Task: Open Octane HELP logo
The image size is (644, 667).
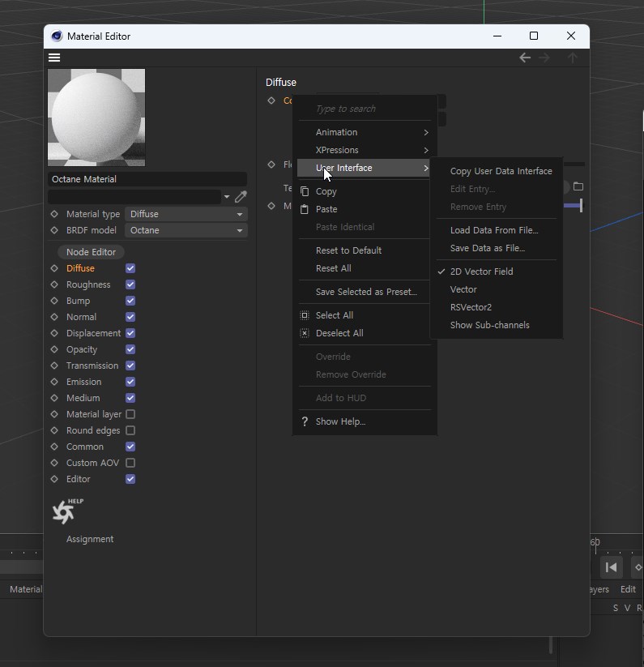Action: click(67, 511)
